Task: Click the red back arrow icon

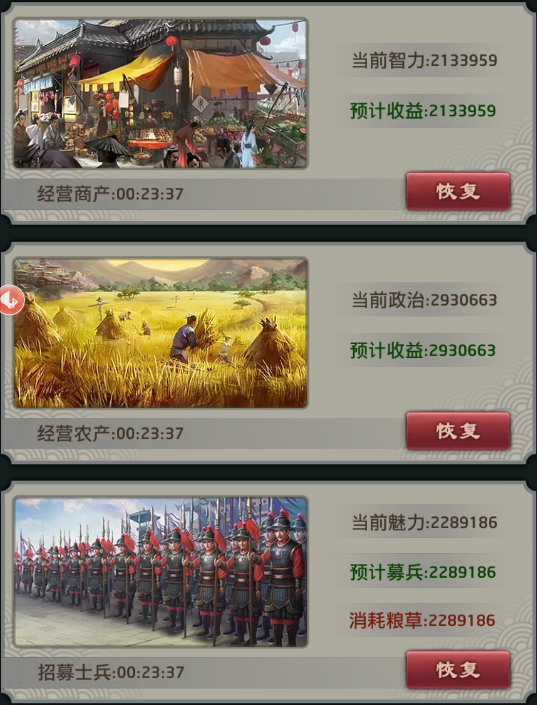Action: tap(11, 300)
